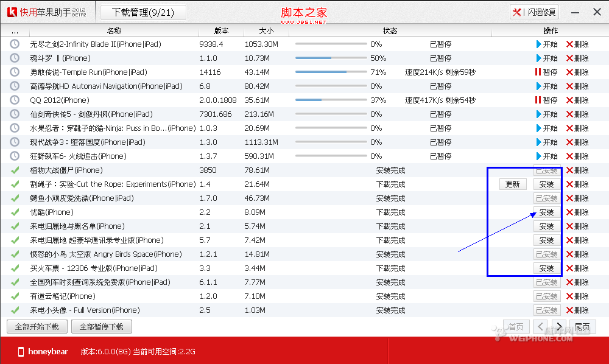
Task: Jump to last page 尾页
Action: point(583,327)
